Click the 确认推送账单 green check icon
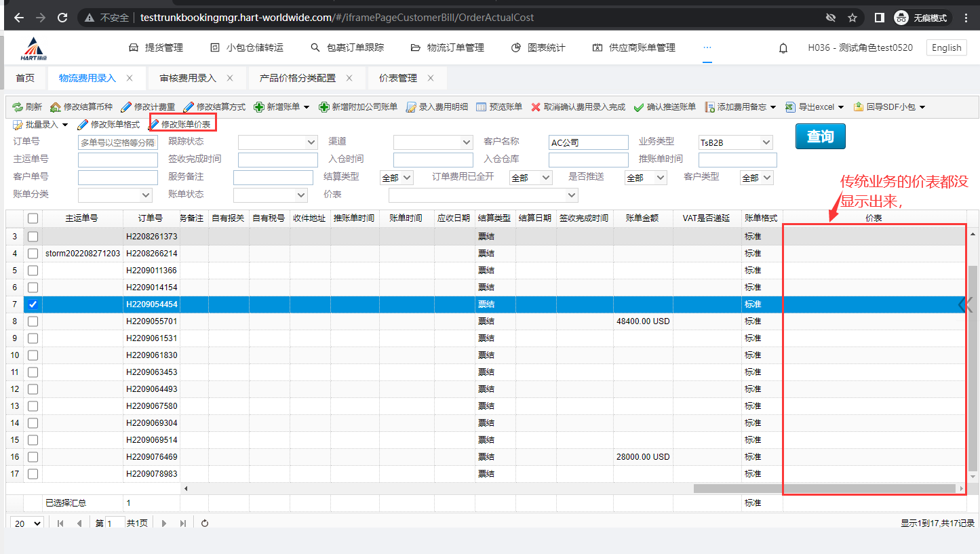The image size is (980, 554). (639, 107)
